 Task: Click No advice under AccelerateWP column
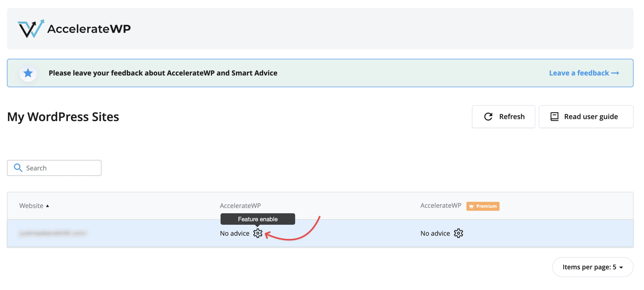tap(234, 234)
